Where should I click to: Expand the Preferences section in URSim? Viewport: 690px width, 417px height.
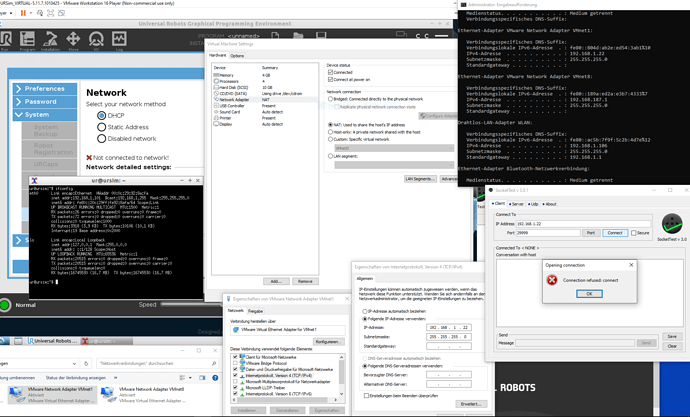point(45,89)
